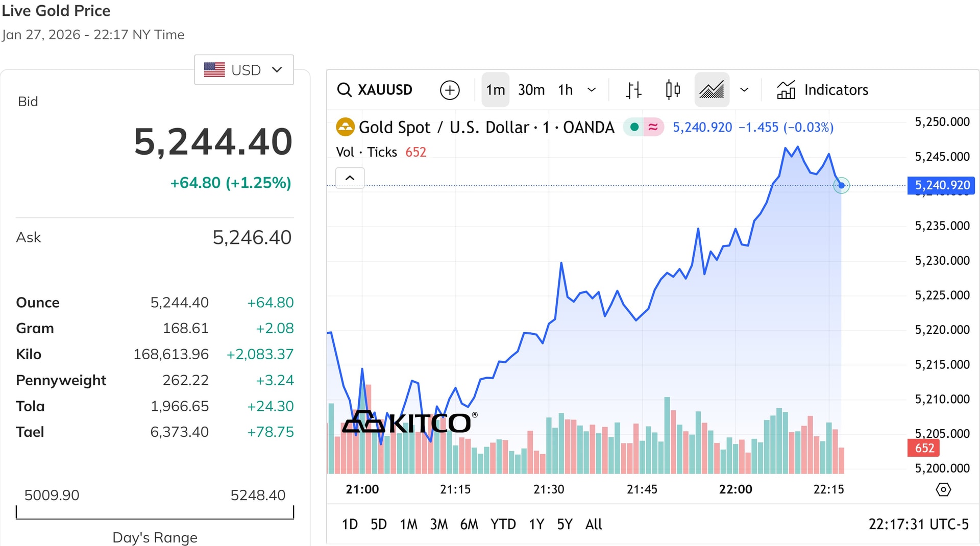980x546 pixels.
Task: Expand the time interval dropdown next to 1h
Action: 592,90
